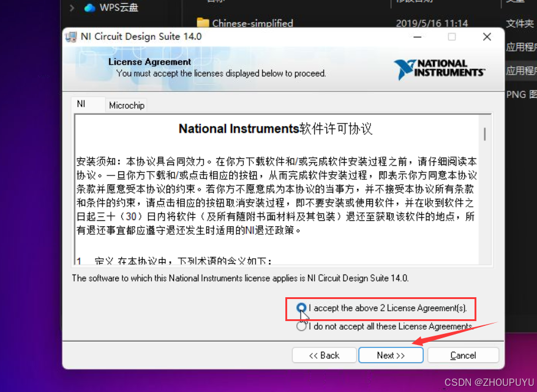
Task: Switch to the Microchip license tab
Action: click(127, 105)
